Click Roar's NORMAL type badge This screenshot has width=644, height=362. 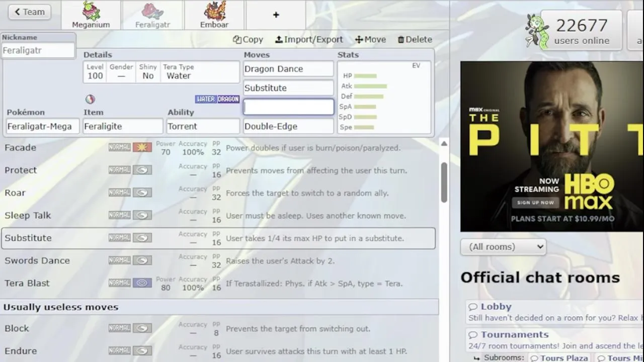pos(120,193)
